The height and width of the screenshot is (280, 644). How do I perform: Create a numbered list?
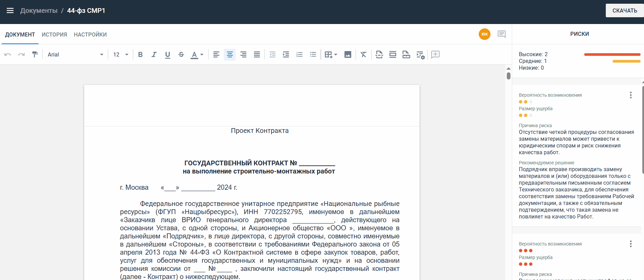point(300,54)
